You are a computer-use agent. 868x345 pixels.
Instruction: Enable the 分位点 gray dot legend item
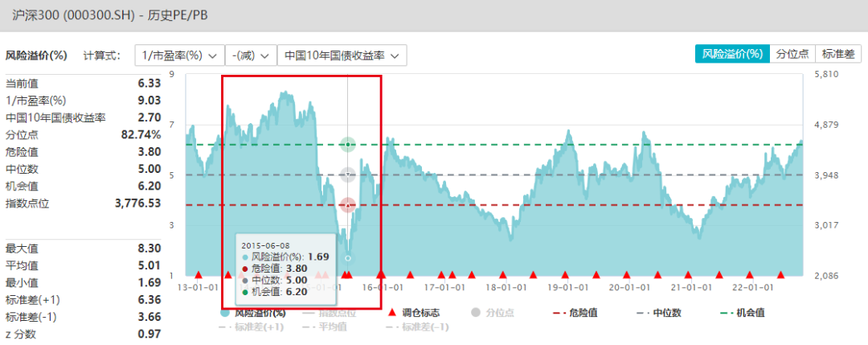coord(493,313)
